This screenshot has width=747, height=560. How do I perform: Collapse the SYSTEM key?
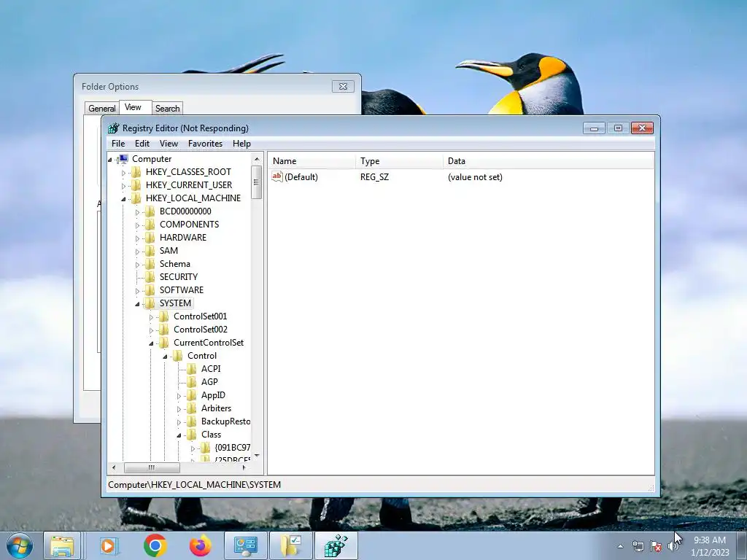coord(137,304)
